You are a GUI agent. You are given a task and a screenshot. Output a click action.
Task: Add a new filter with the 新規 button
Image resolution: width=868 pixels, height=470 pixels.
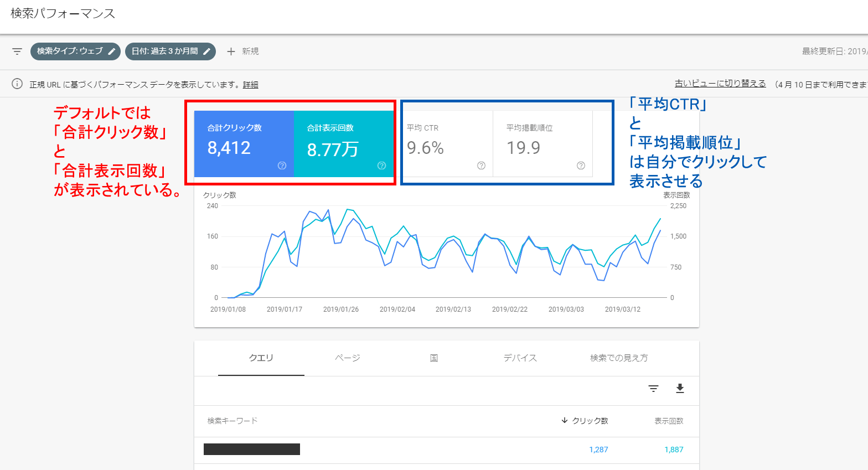pyautogui.click(x=242, y=51)
